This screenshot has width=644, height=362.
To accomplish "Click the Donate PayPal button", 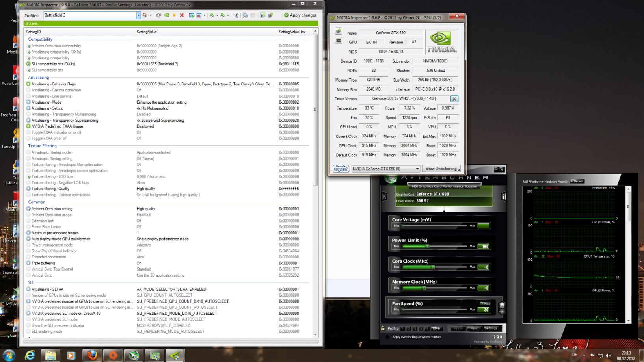I will (341, 169).
